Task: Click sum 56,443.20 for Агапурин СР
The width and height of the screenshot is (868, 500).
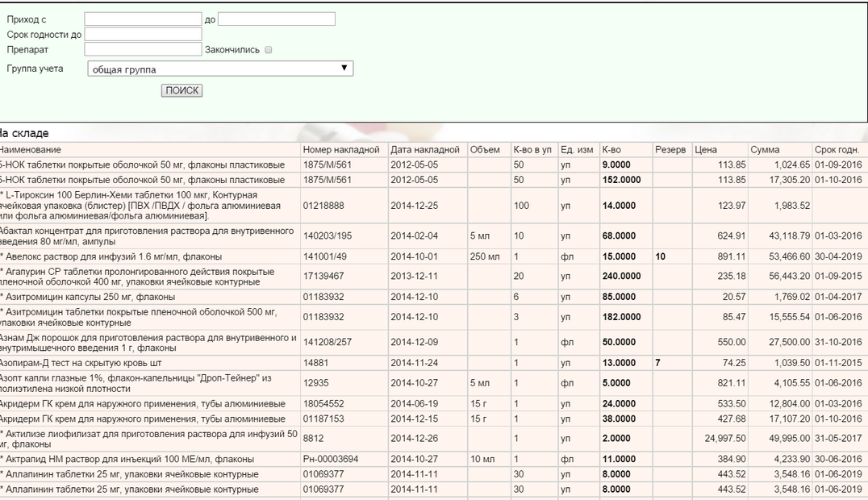Action: click(790, 277)
